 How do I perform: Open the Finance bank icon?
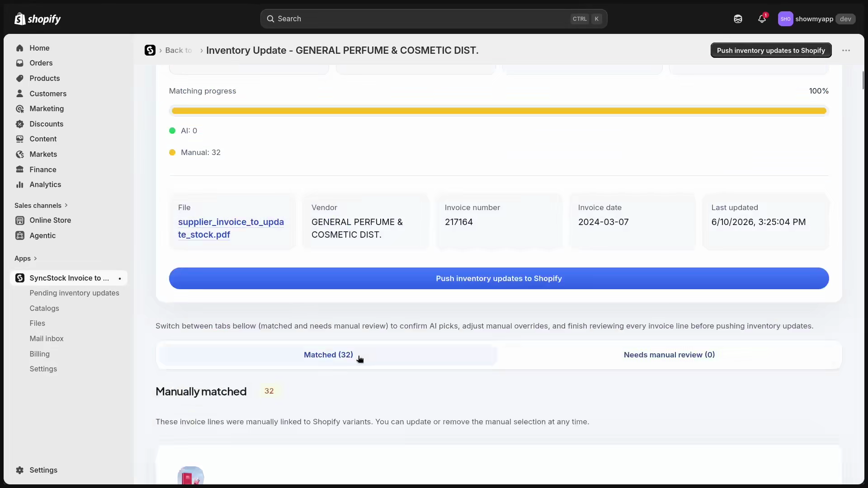[19, 169]
